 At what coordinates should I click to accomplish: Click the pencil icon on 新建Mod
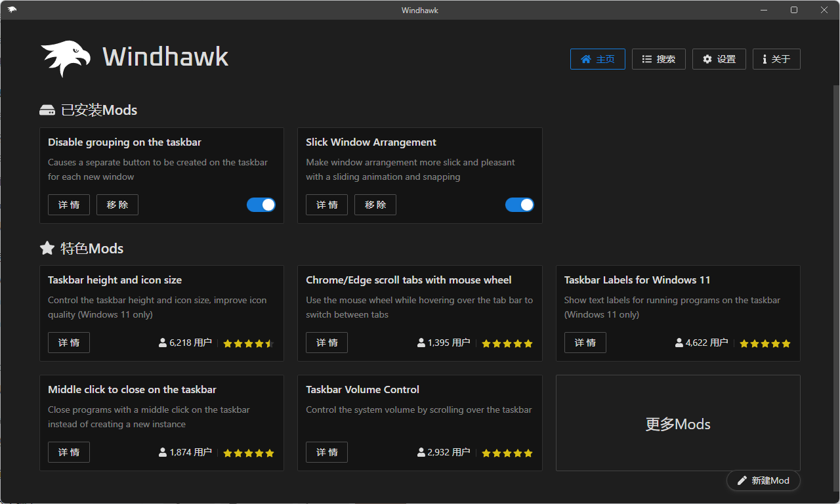[742, 480]
